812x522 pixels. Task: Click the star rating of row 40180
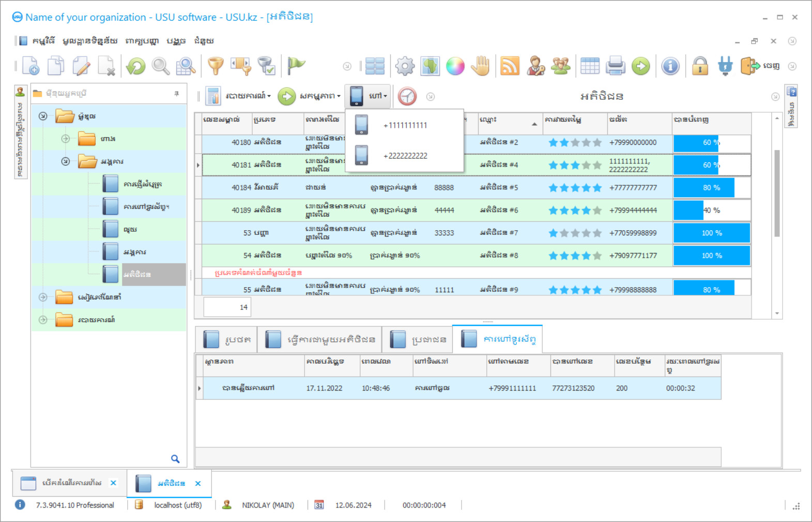click(x=575, y=142)
